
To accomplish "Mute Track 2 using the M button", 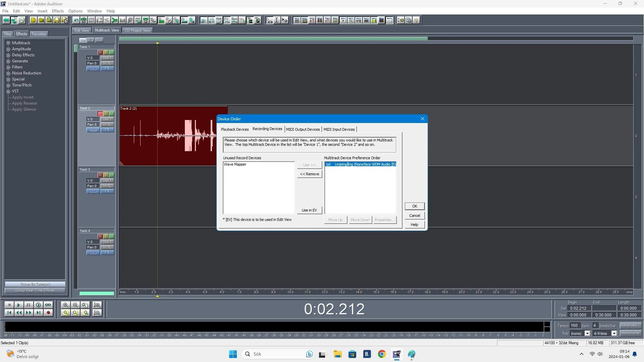I will coord(111,114).
